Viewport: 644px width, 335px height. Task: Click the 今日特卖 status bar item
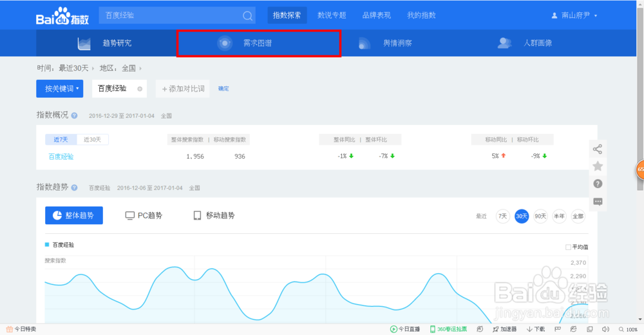(x=21, y=329)
